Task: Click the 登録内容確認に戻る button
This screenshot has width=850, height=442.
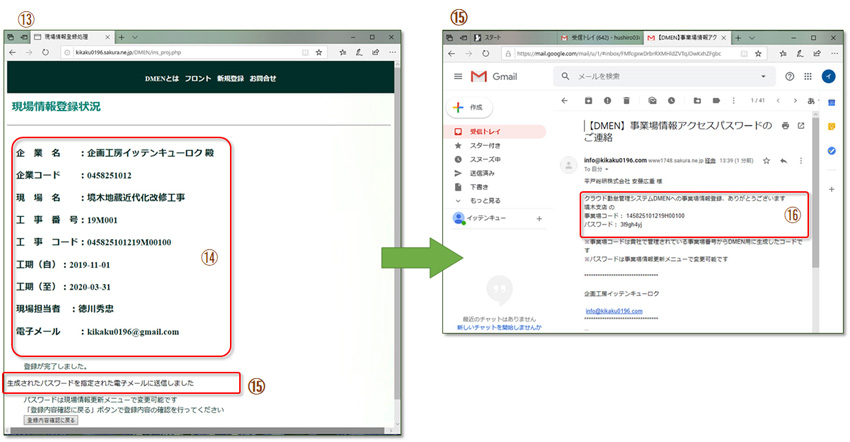Action: 51,420
